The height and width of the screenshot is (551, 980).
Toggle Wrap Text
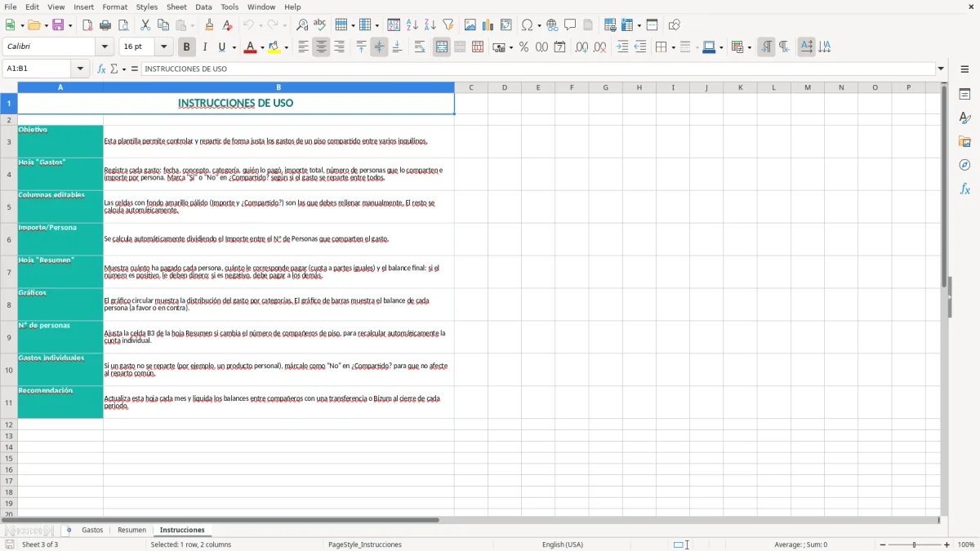coord(420,47)
